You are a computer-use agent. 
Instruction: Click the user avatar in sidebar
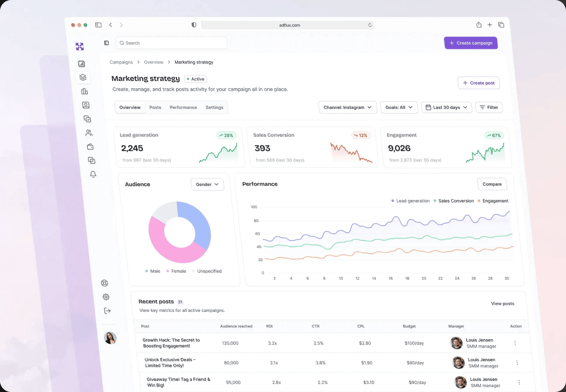pyautogui.click(x=110, y=338)
